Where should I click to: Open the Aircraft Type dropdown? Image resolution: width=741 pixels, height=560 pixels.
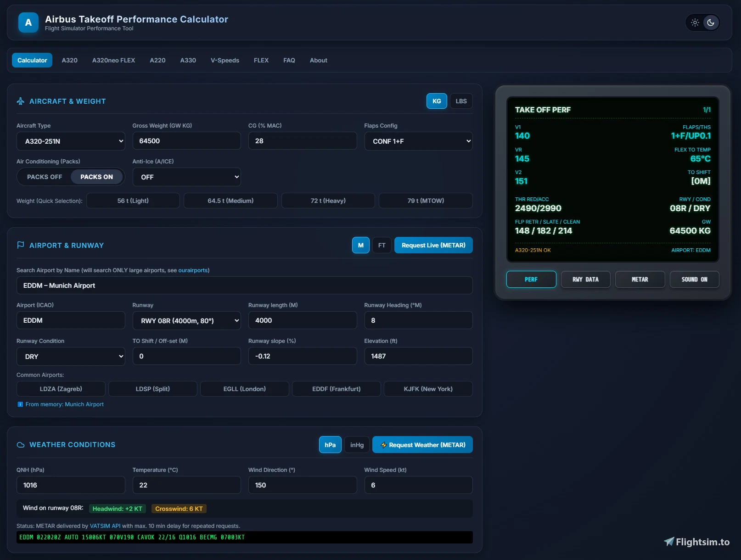[x=71, y=141]
